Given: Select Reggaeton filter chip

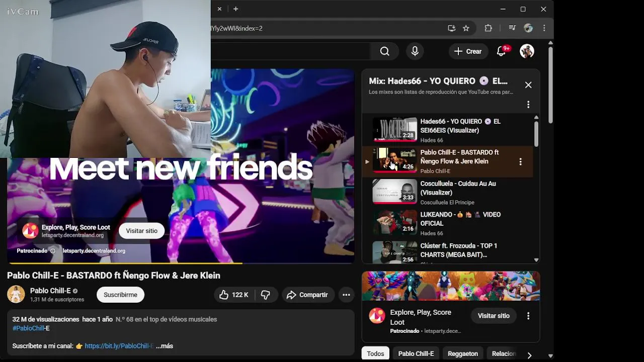Looking at the screenshot, I should (x=463, y=353).
